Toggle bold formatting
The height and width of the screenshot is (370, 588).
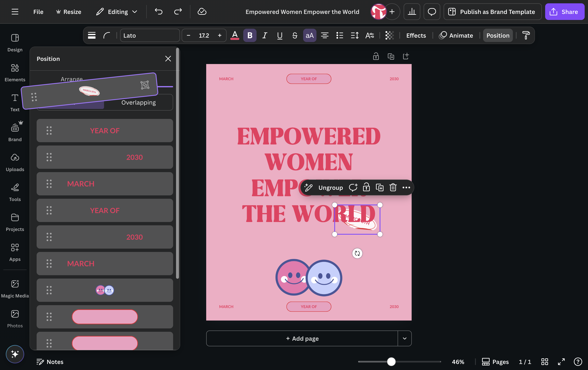[249, 35]
